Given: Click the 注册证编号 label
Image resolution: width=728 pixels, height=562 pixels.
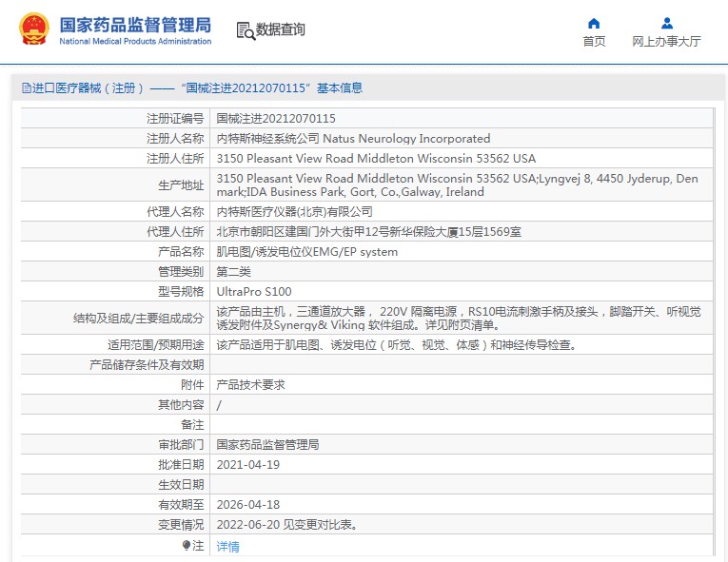Looking at the screenshot, I should [175, 118].
